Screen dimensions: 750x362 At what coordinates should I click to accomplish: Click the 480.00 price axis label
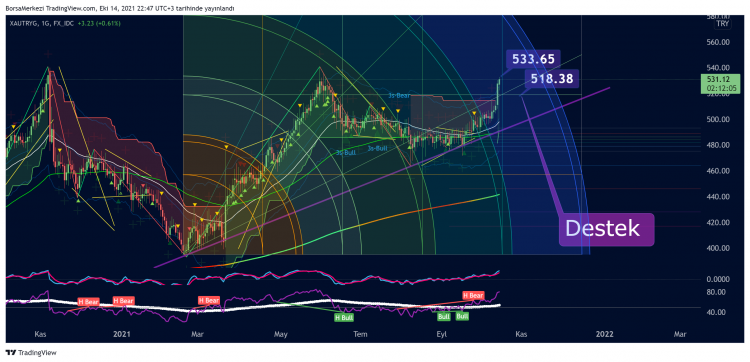[x=717, y=145]
